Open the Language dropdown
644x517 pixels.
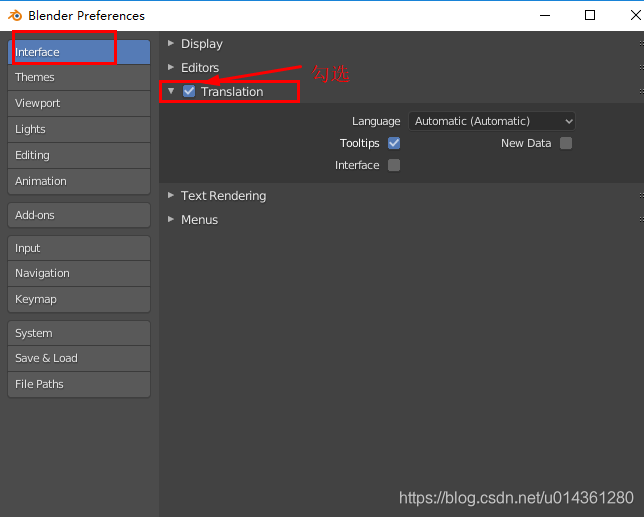click(492, 121)
